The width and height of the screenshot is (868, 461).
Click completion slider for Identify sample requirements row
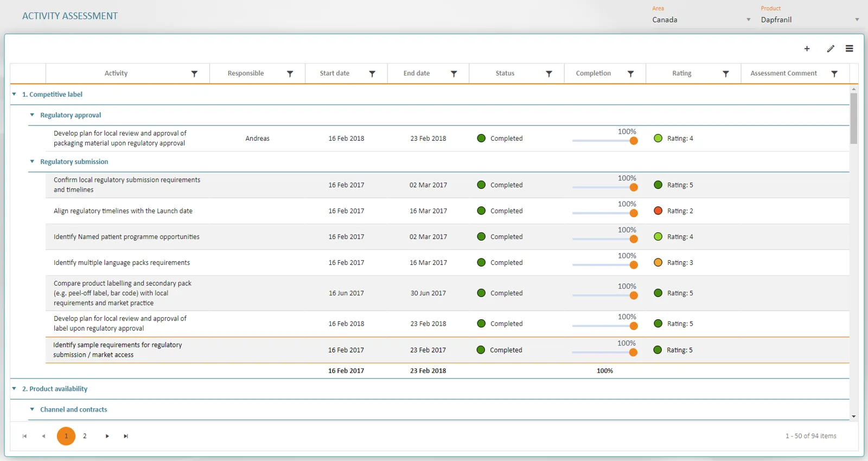pos(604,352)
